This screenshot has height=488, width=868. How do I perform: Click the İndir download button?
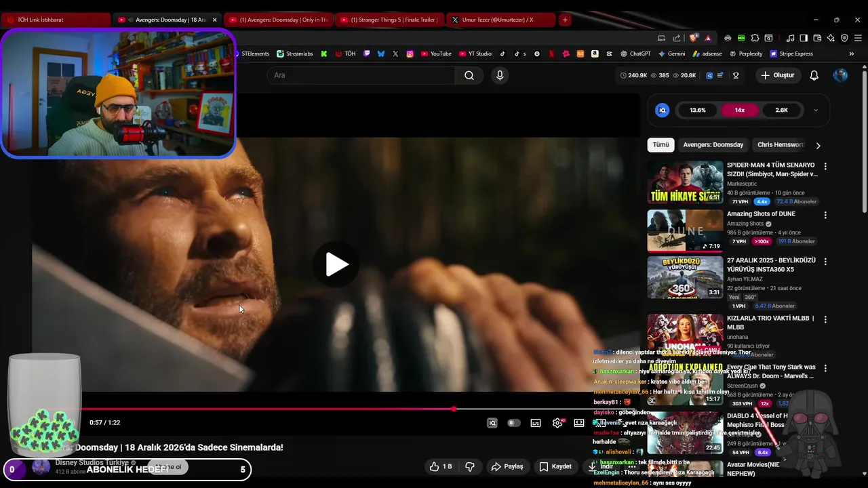coord(601,466)
